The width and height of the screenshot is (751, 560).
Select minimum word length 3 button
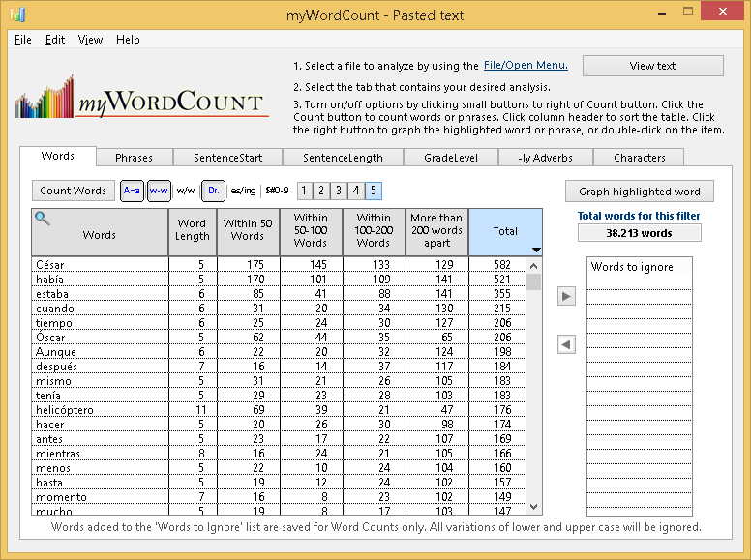pyautogui.click(x=338, y=192)
